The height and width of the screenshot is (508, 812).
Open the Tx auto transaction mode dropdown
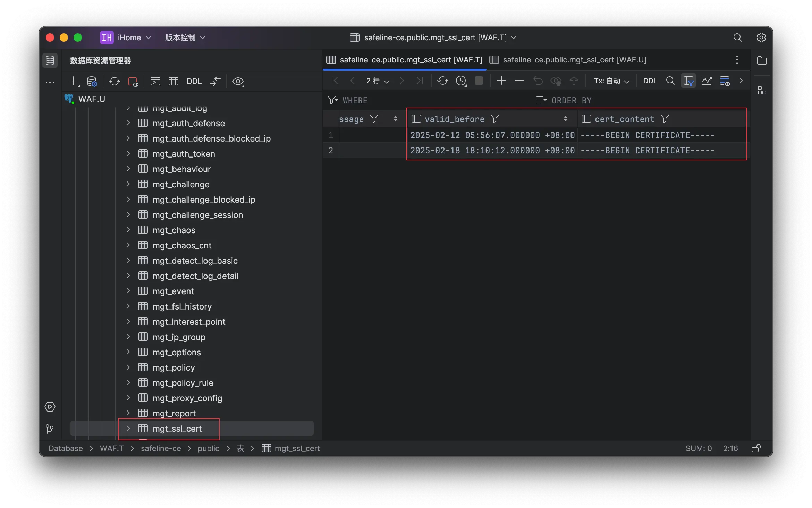611,81
